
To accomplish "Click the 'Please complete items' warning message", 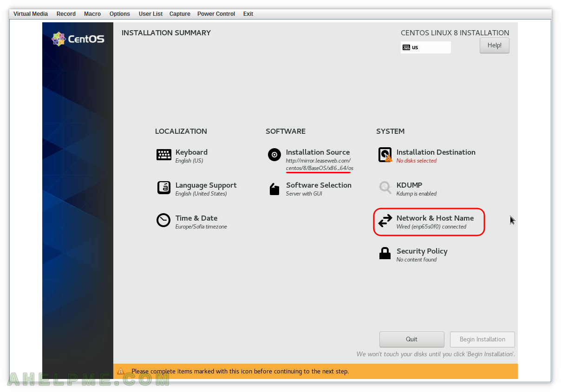I will (240, 372).
